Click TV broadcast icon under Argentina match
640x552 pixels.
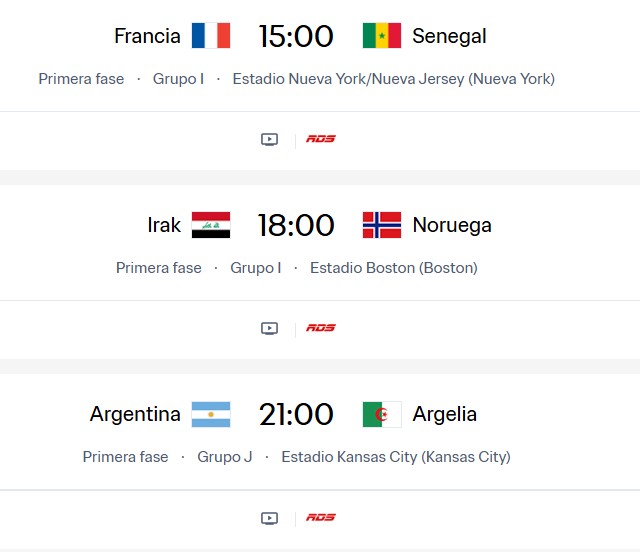coord(269,518)
